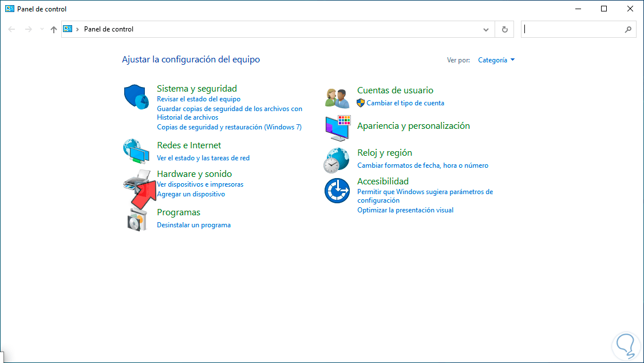The image size is (644, 363).
Task: Open Reloj y región category
Action: click(x=385, y=153)
